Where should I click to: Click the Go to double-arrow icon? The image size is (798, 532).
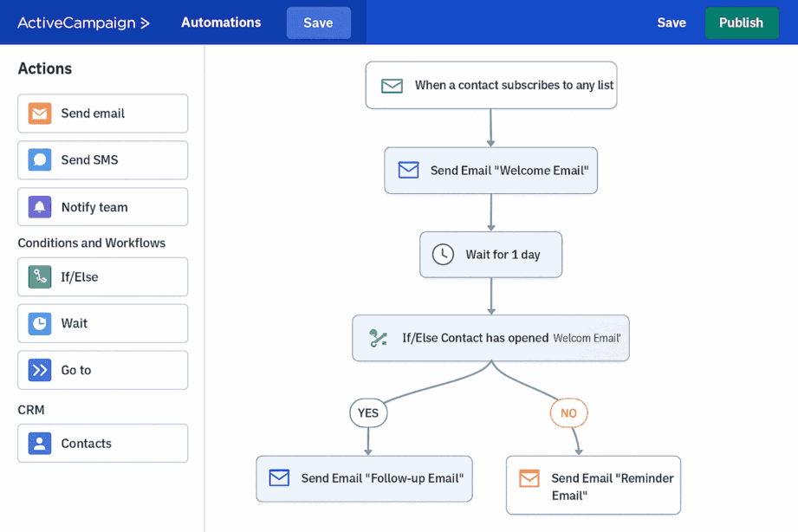pos(40,370)
